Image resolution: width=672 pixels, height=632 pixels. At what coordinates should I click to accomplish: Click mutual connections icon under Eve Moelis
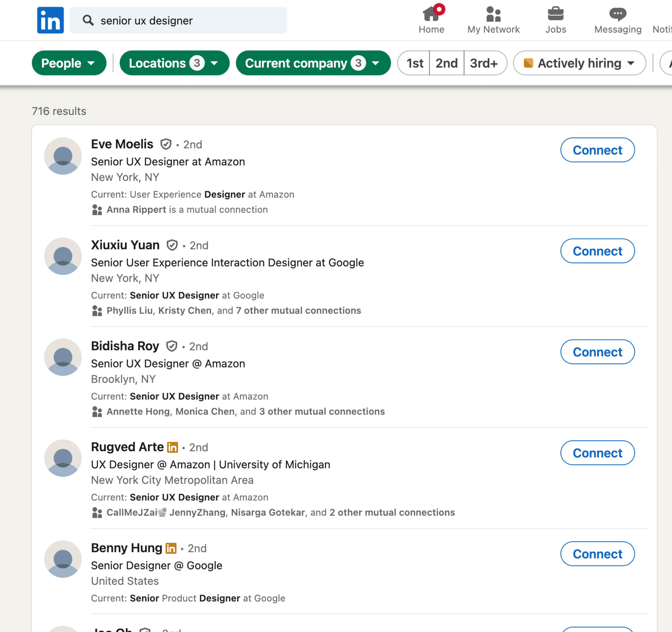pyautogui.click(x=97, y=210)
